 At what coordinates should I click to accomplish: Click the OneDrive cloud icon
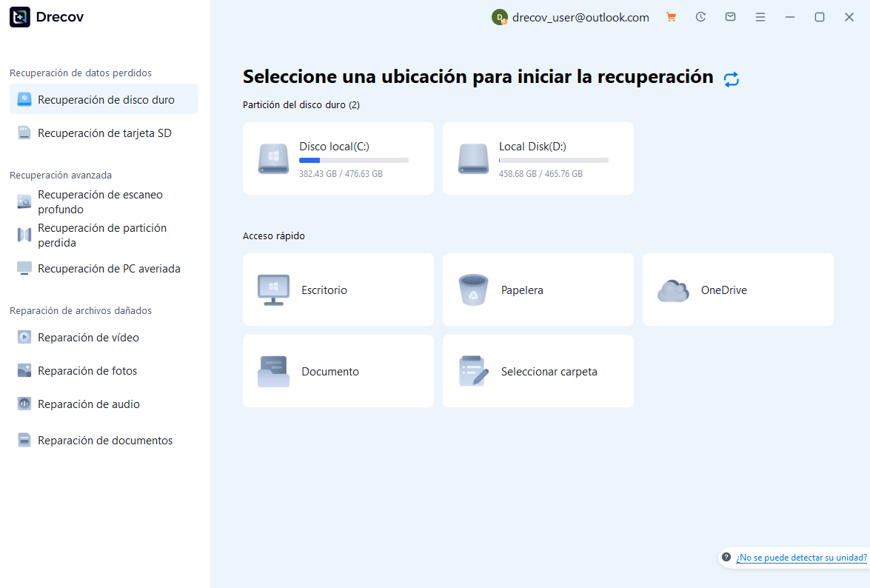[x=673, y=291]
